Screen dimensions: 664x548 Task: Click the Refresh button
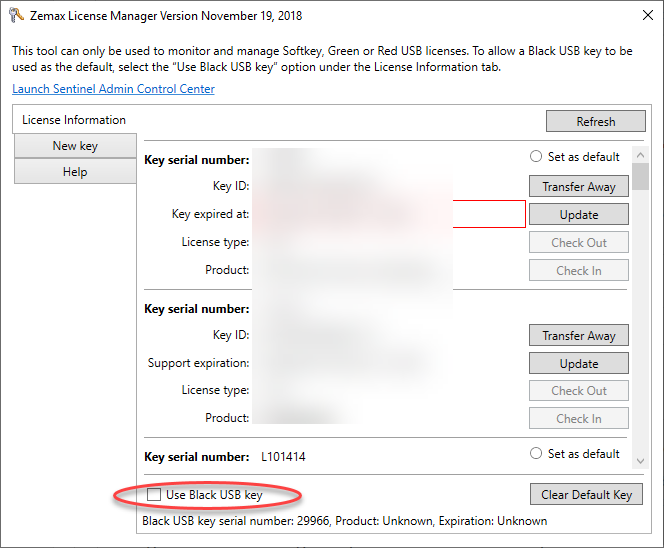(x=595, y=122)
